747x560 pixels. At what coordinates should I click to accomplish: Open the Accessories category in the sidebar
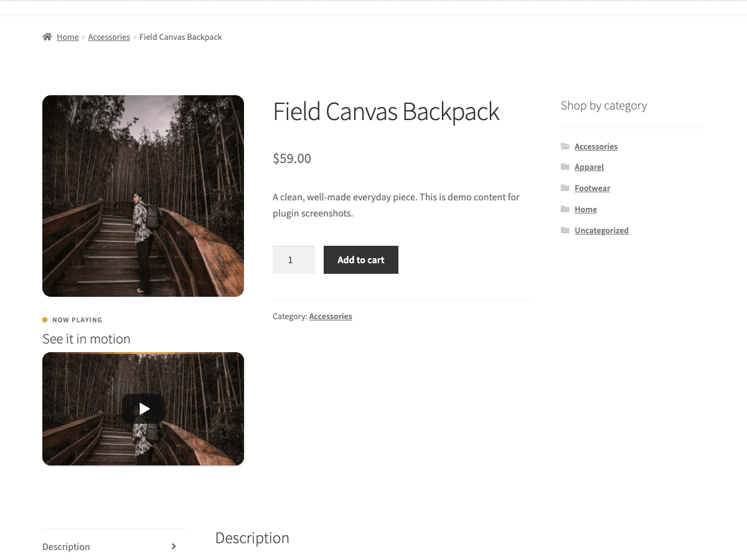coord(596,146)
